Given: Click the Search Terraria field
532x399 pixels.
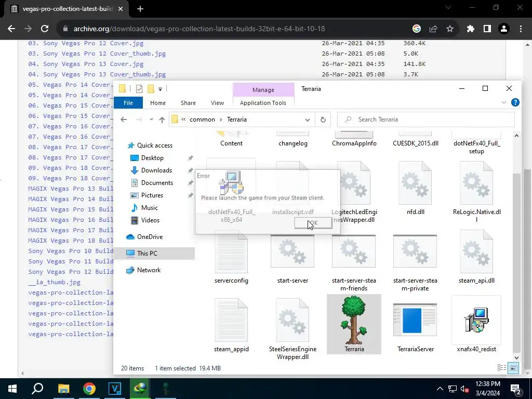Looking at the screenshot, I should (426, 119).
